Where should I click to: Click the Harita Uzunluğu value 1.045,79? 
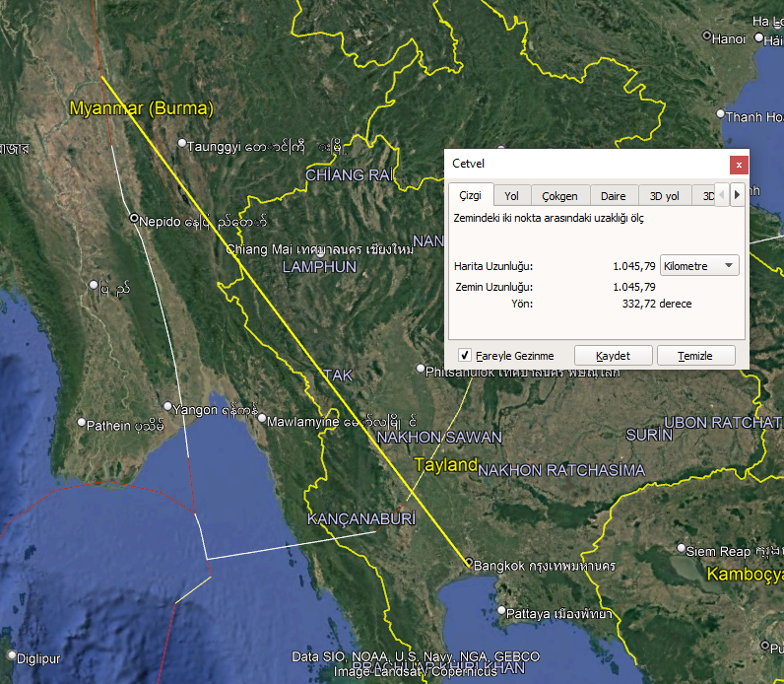coord(634,266)
